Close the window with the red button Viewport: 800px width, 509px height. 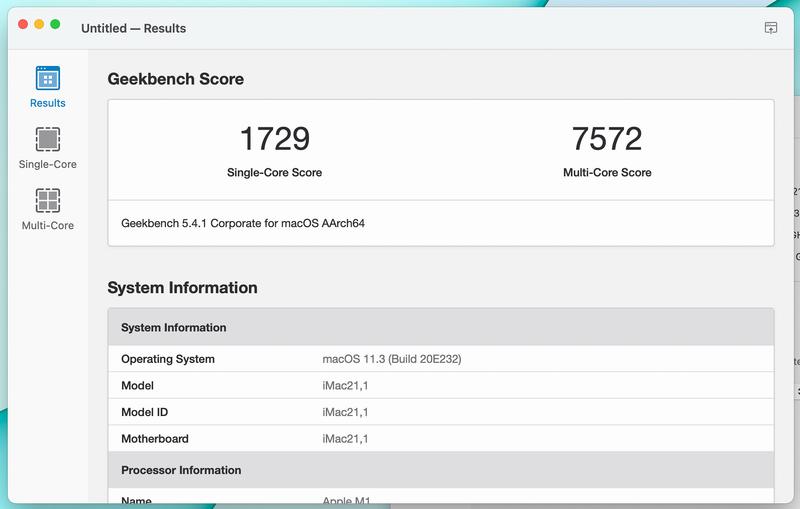point(23,24)
